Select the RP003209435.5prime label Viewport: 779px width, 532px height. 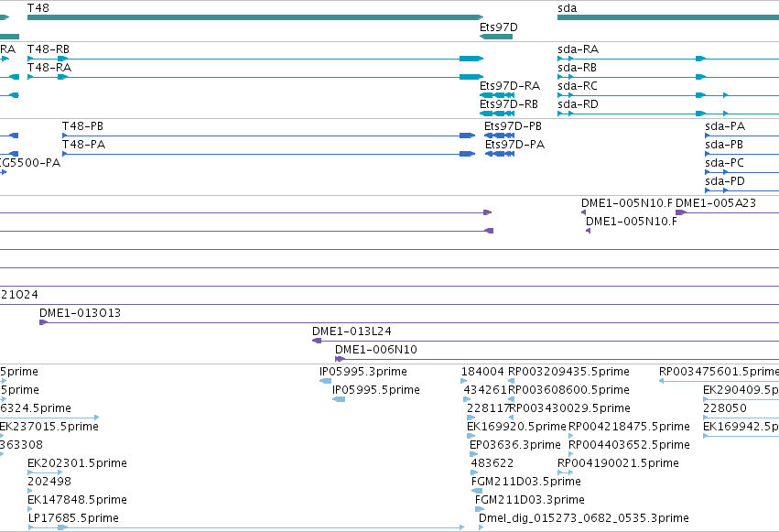tap(568, 372)
